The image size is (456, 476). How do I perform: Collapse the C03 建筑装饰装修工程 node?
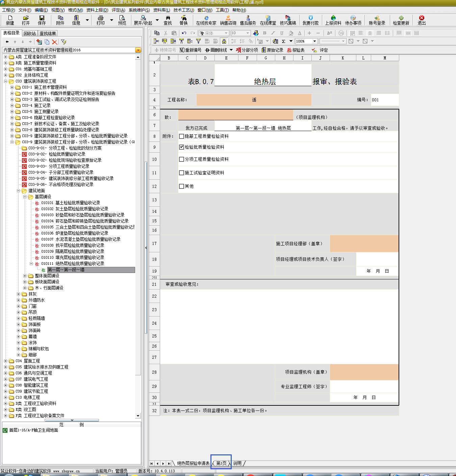[x=5, y=81]
